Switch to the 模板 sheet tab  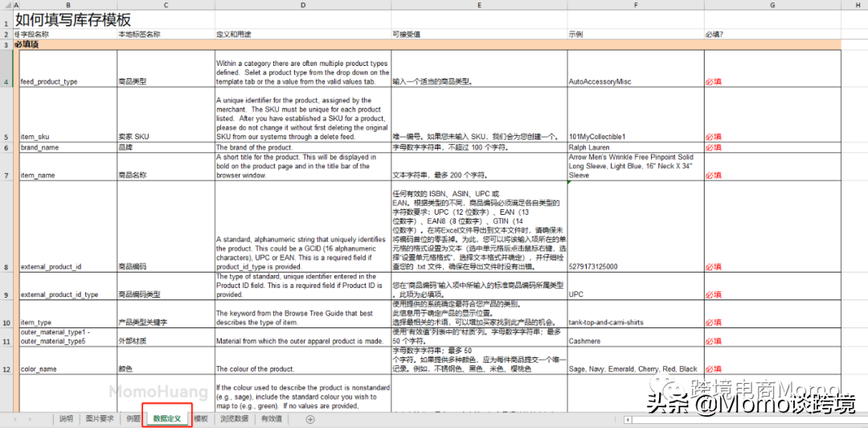click(x=202, y=419)
